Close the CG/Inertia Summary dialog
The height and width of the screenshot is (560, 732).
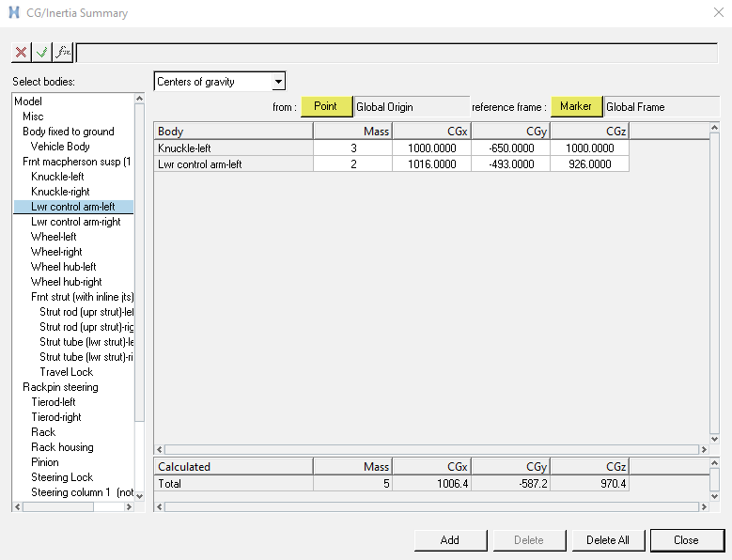point(686,540)
